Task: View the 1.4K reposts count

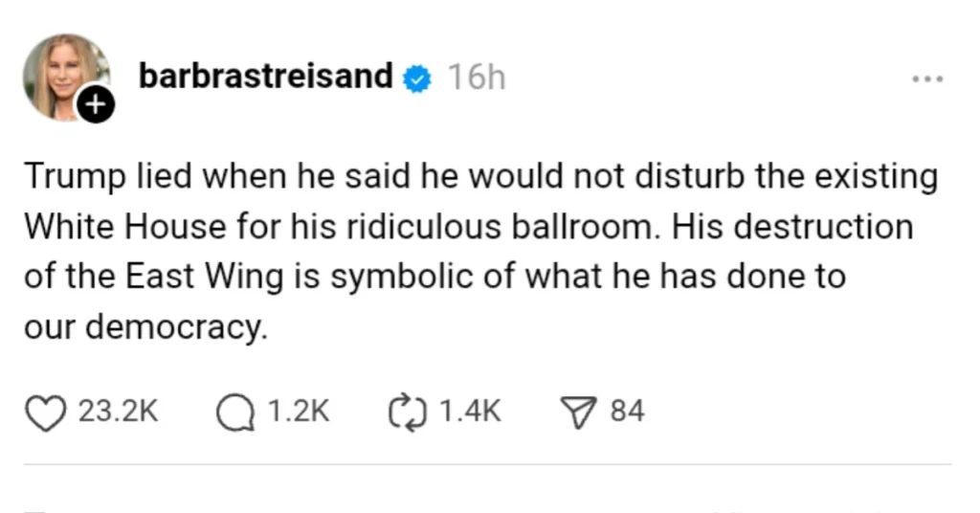Action: 470,413
